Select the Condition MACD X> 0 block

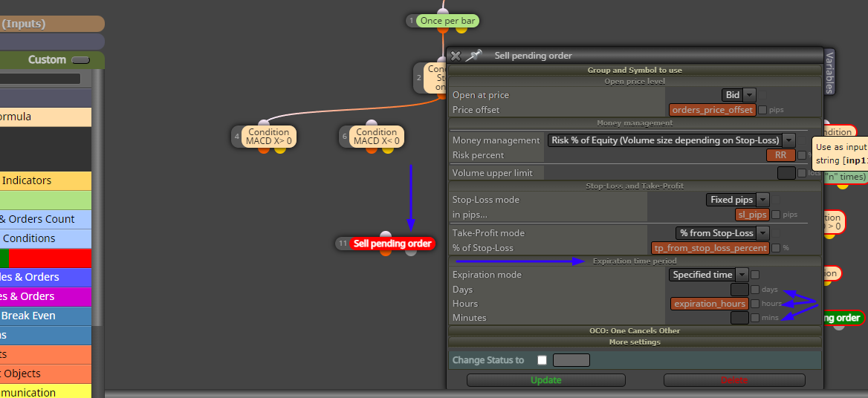(x=268, y=137)
